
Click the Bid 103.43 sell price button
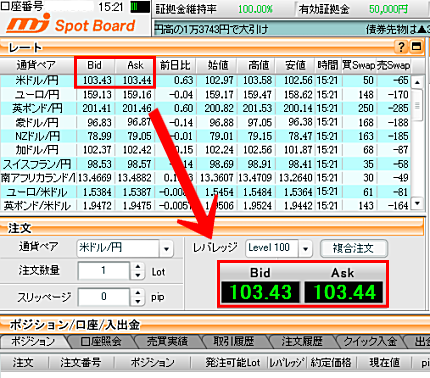point(260,292)
